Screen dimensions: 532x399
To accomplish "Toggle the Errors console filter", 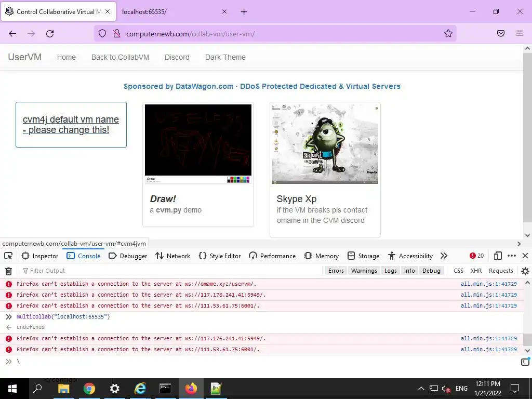I will point(336,271).
